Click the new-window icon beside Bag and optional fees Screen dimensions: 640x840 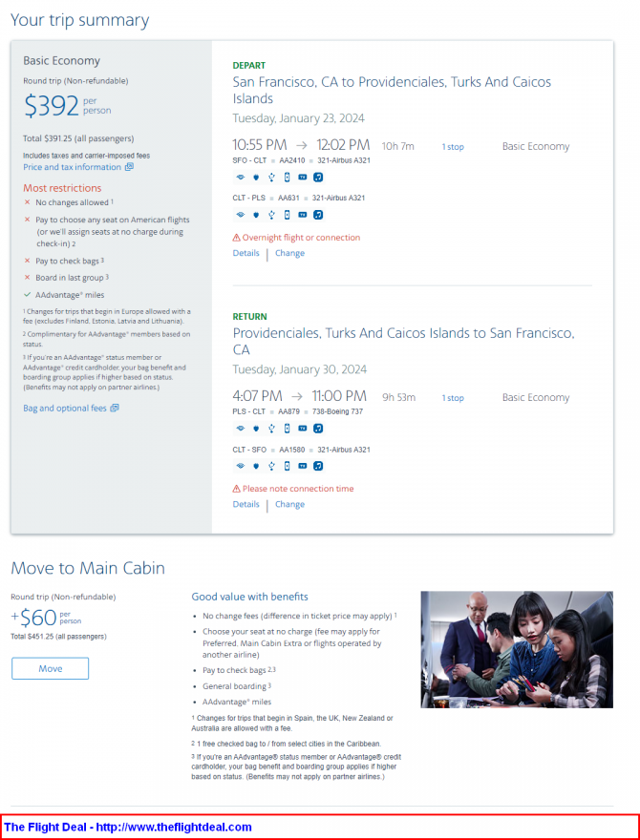click(x=115, y=408)
